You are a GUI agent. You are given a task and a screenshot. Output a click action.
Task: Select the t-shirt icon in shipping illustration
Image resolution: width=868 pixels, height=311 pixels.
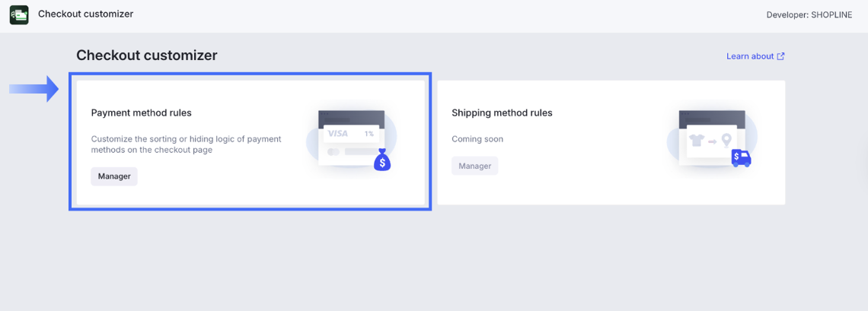[x=696, y=141]
